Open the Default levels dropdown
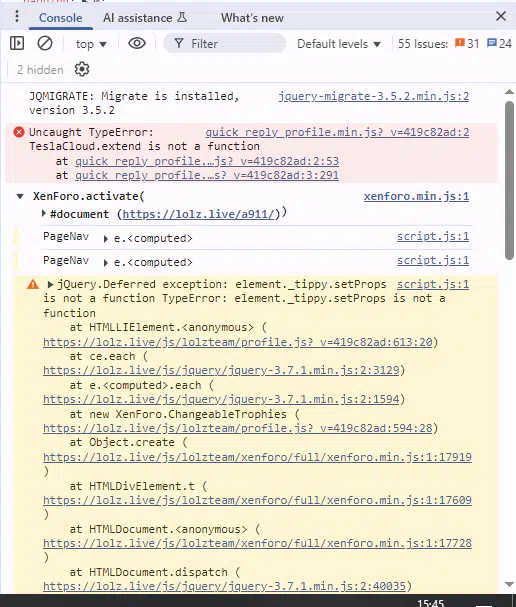516x607 pixels. tap(339, 44)
